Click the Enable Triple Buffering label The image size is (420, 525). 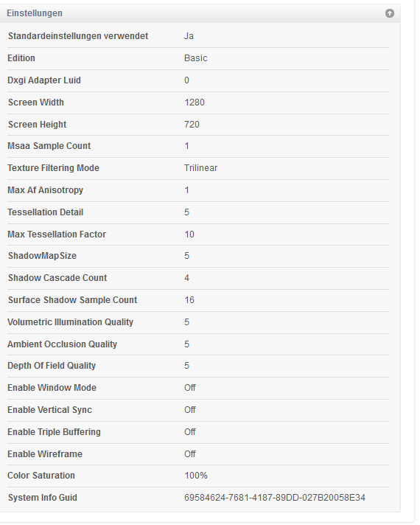[55, 432]
